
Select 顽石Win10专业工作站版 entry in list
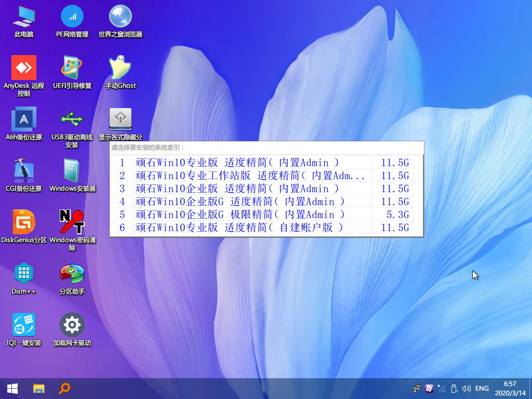point(250,176)
